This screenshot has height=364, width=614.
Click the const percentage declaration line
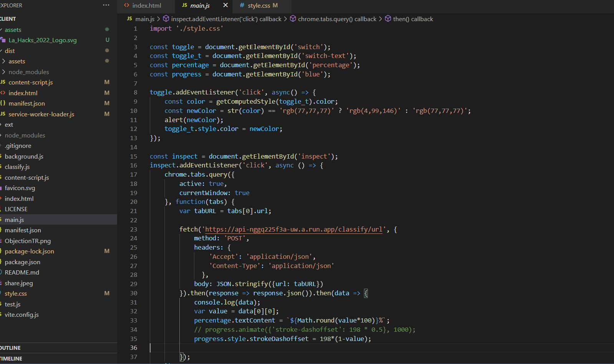[x=255, y=65]
